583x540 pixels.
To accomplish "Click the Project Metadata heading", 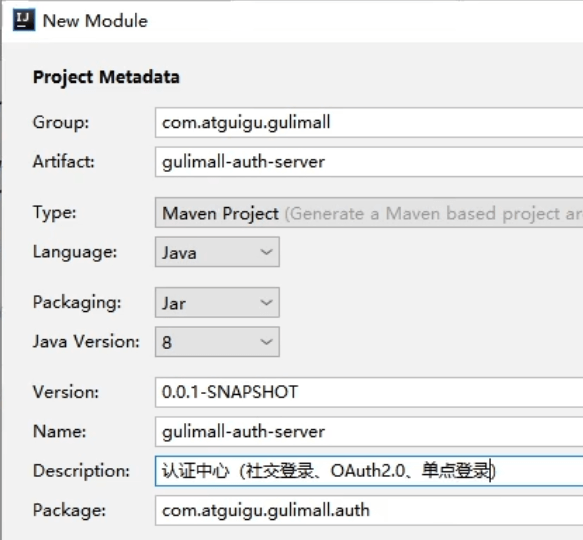I will [106, 77].
